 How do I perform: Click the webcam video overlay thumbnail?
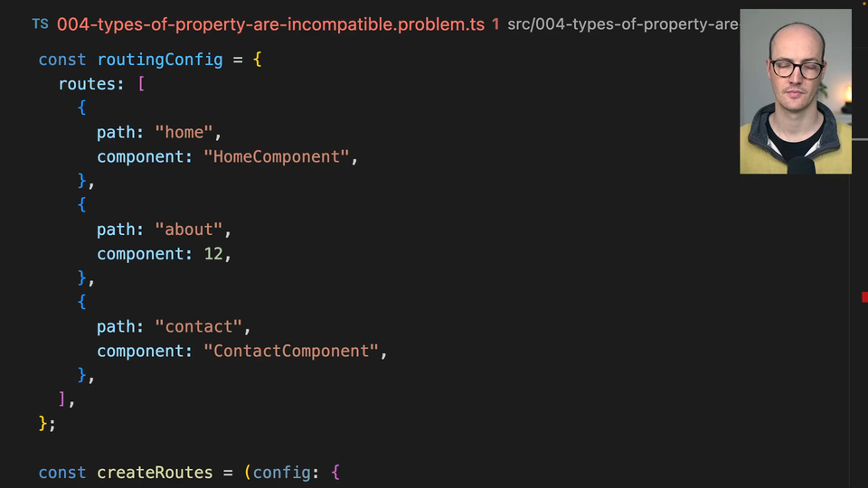pyautogui.click(x=795, y=91)
